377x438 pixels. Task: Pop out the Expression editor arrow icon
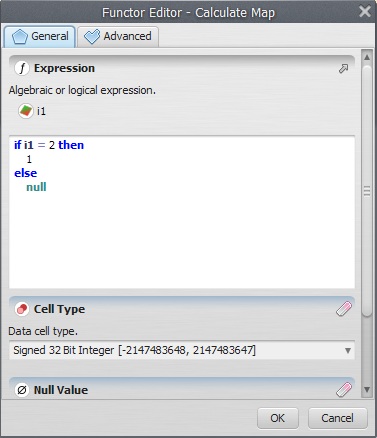(343, 69)
